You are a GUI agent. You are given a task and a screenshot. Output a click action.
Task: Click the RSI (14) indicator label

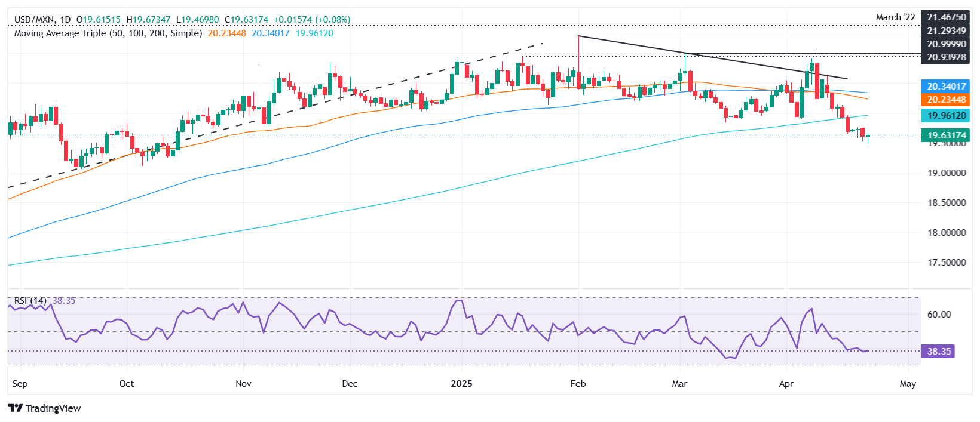click(30, 301)
